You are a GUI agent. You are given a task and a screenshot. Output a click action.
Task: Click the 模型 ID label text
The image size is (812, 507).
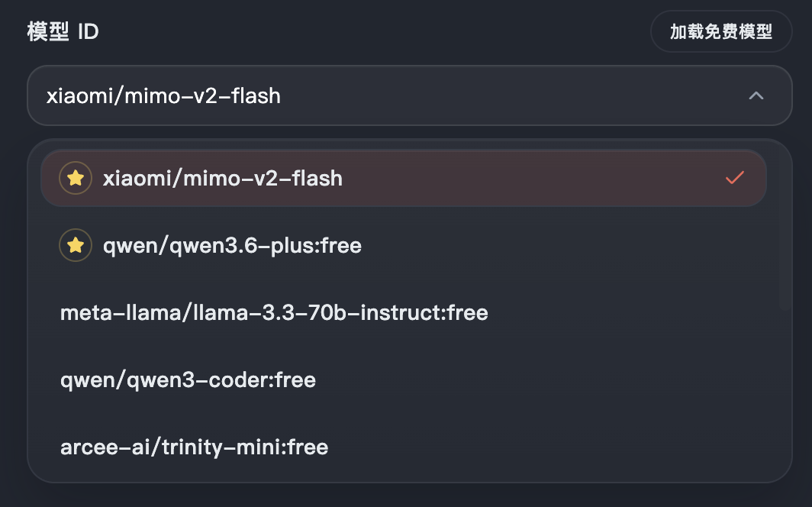pyautogui.click(x=63, y=32)
